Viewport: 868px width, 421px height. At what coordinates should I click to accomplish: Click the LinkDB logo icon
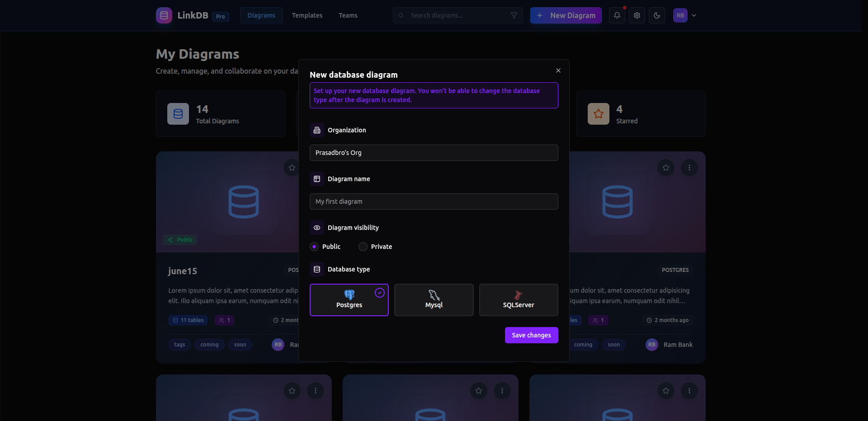click(x=164, y=15)
